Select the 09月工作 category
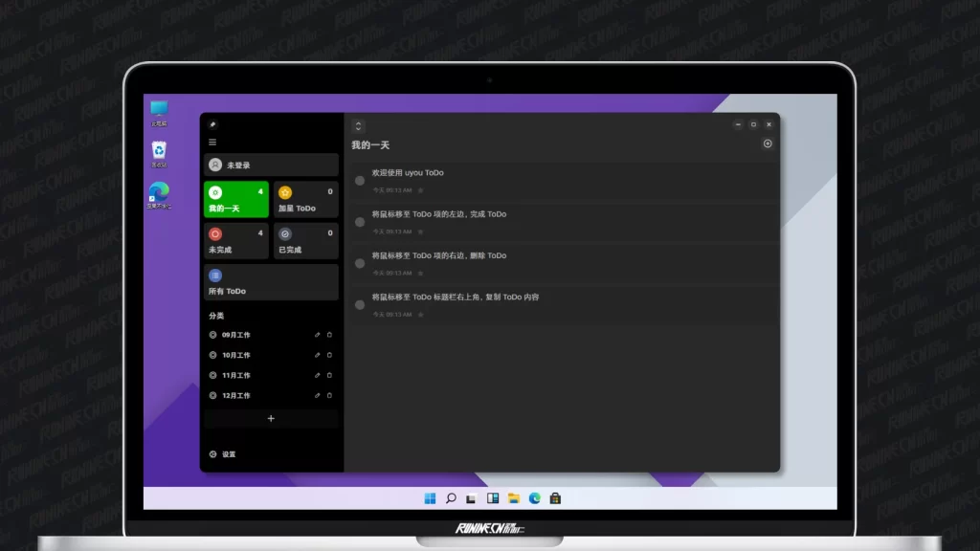The height and width of the screenshot is (551, 980). 236,335
